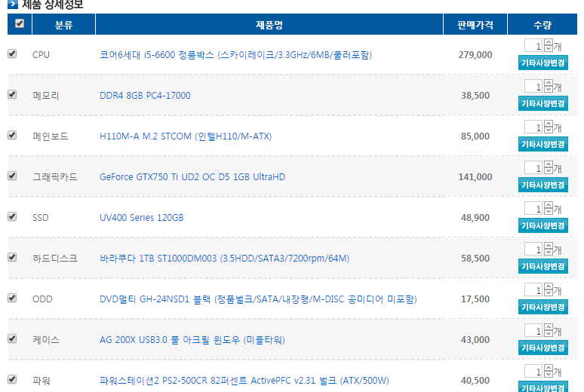Screen dimensions: 584x392
Task: Uncheck the 케이스 row checkbox
Action: [12, 338]
